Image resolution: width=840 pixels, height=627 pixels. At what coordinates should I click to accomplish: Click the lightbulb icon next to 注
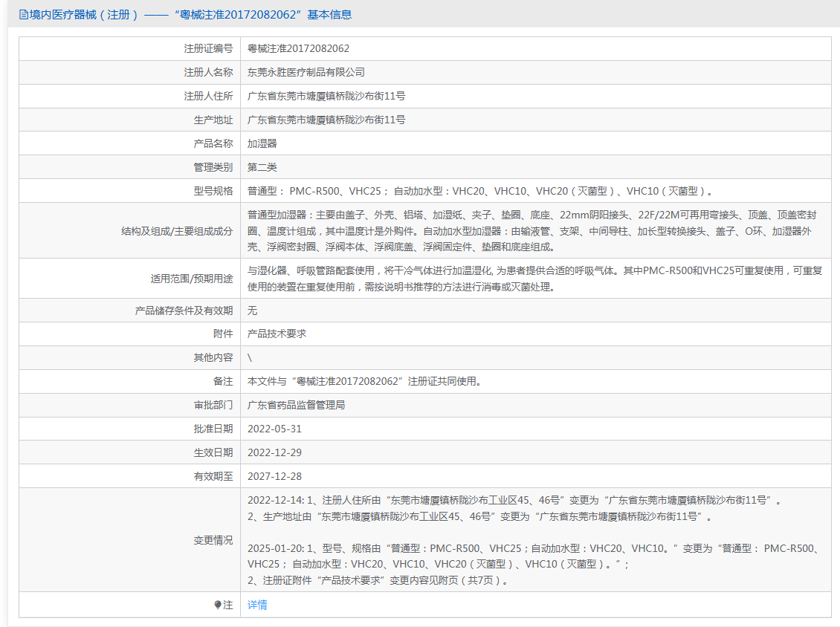(x=218, y=605)
